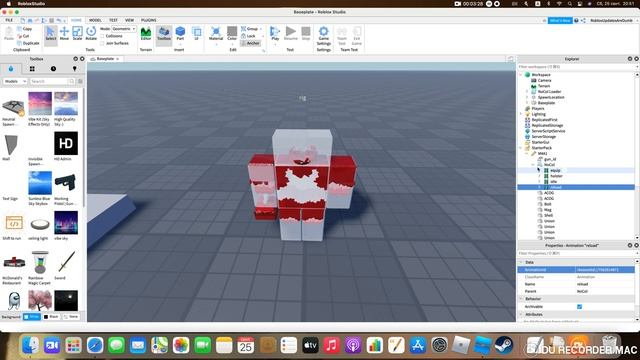Click the Cut button

pyautogui.click(x=24, y=36)
